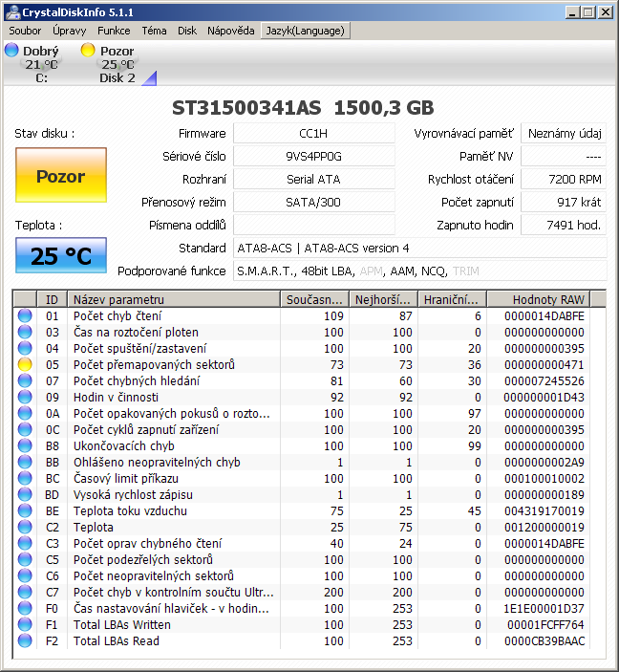Minimize the CrystalDiskInfo window
The width and height of the screenshot is (619, 672).
pyautogui.click(x=572, y=12)
